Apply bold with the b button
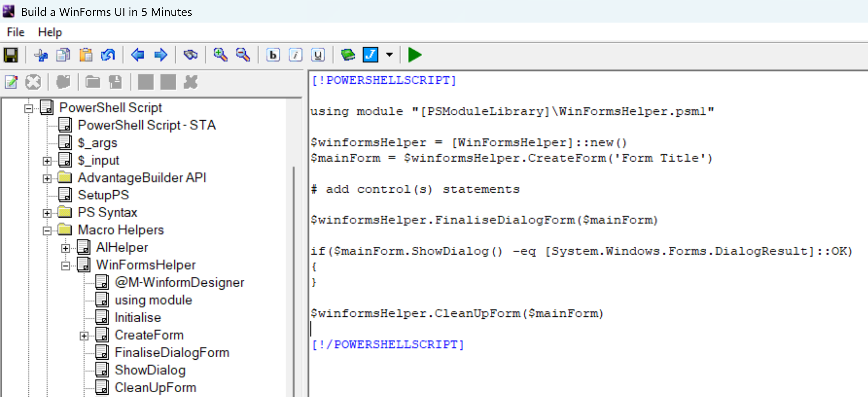868x397 pixels. pyautogui.click(x=273, y=55)
